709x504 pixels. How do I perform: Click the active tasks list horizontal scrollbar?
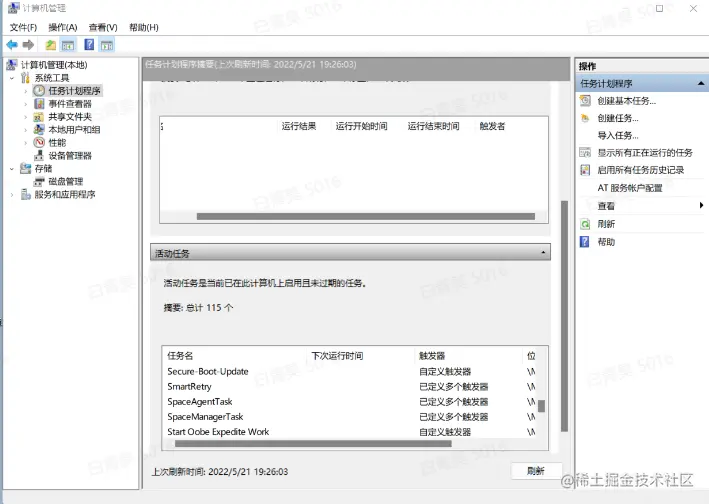[x=313, y=443]
